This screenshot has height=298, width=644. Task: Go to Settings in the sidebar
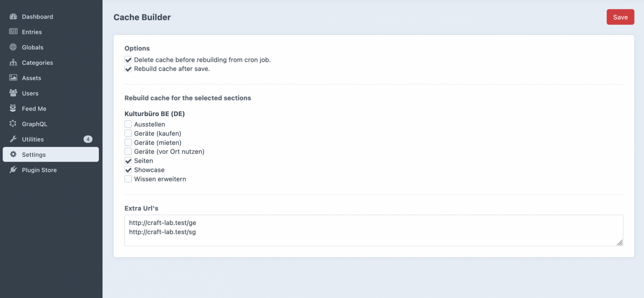tap(51, 155)
